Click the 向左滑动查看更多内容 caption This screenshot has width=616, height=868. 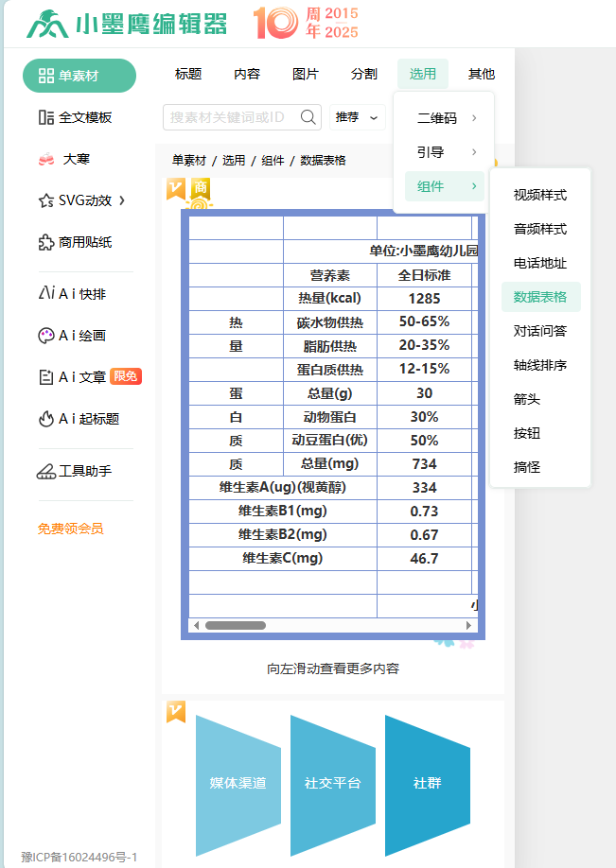[333, 668]
